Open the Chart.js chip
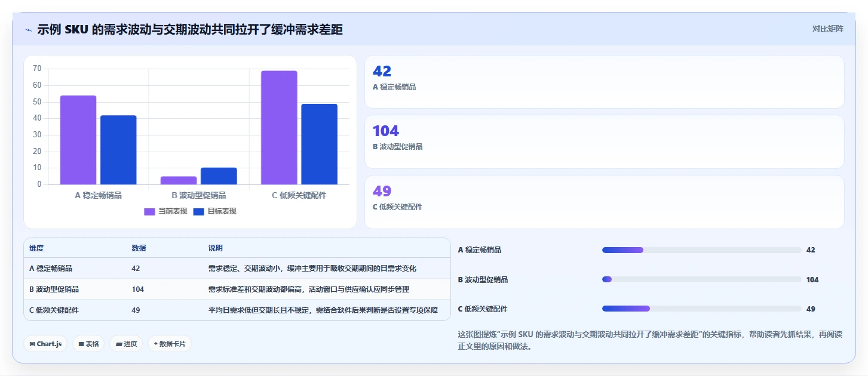Viewport: 868px width, 376px height. [x=45, y=344]
